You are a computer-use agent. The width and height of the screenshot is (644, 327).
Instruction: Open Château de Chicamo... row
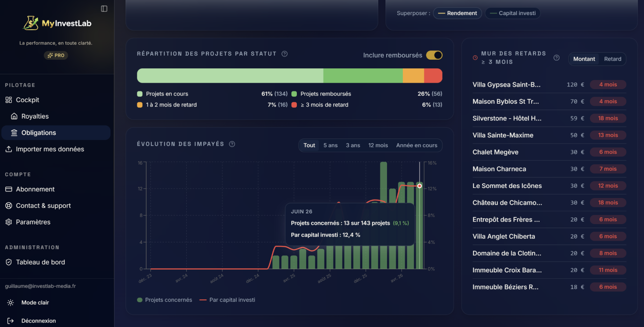(x=549, y=203)
